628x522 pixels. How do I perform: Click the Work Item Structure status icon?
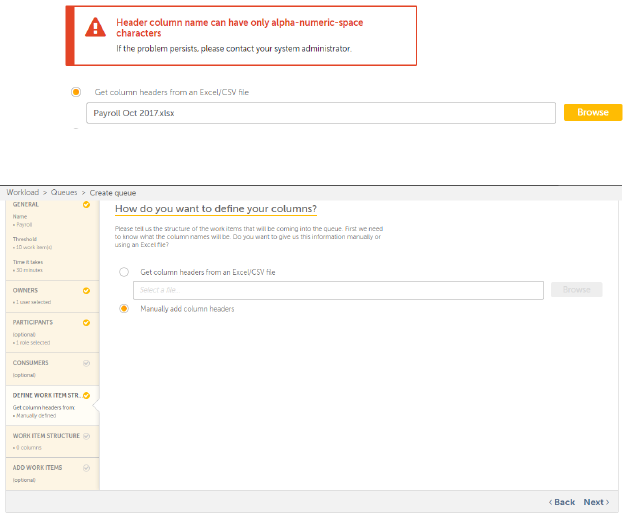point(86,435)
